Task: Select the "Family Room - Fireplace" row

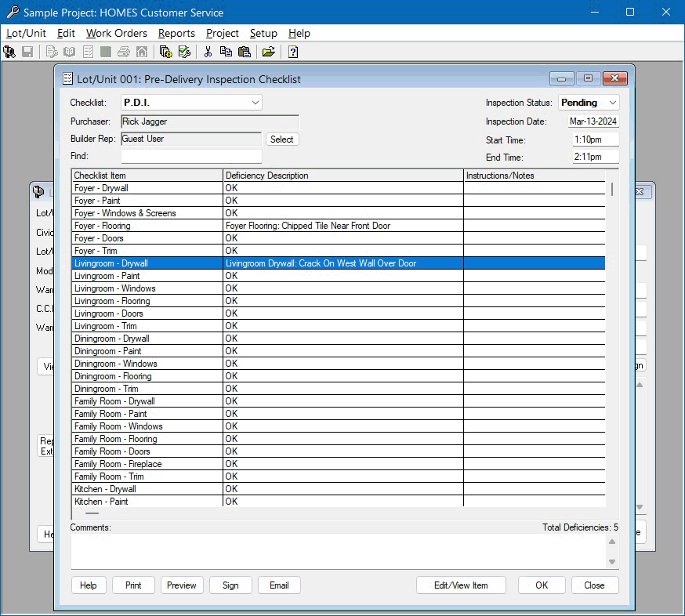Action: [339, 464]
